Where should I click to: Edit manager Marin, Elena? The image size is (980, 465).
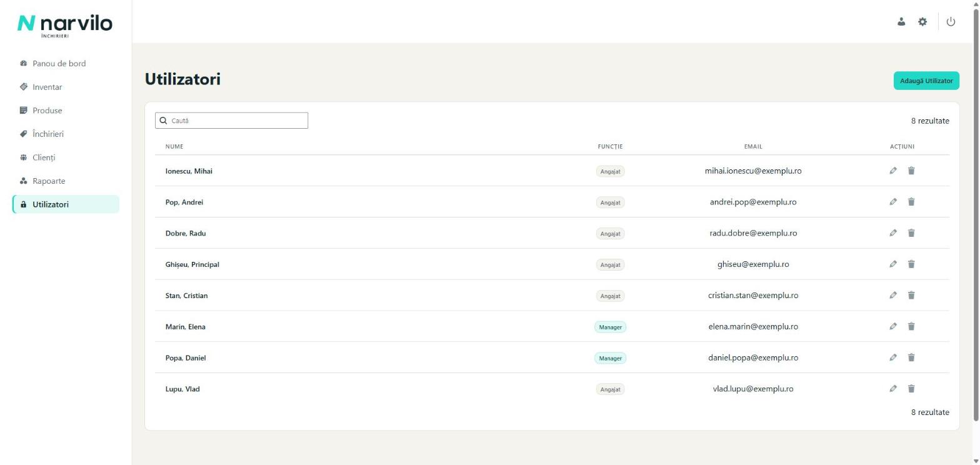[x=893, y=326]
